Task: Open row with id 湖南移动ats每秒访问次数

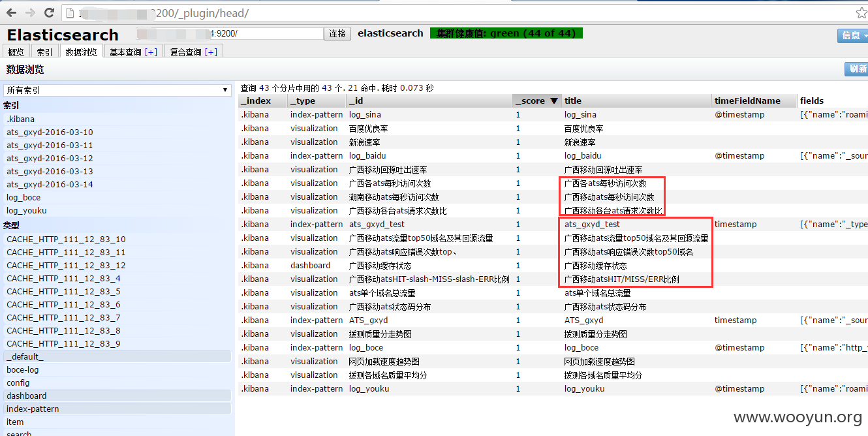Action: click(553, 197)
